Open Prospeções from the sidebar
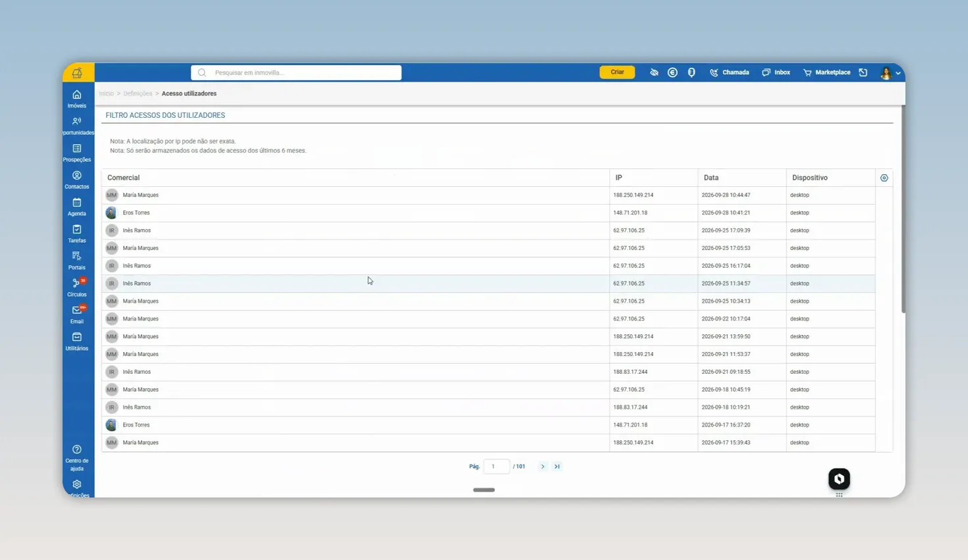 77,153
